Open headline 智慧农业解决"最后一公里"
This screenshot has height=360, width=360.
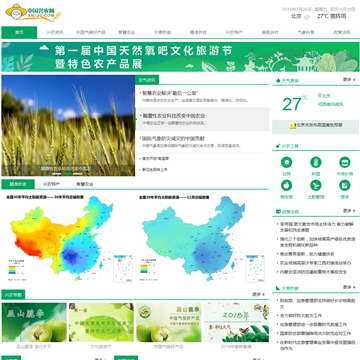tap(170, 93)
